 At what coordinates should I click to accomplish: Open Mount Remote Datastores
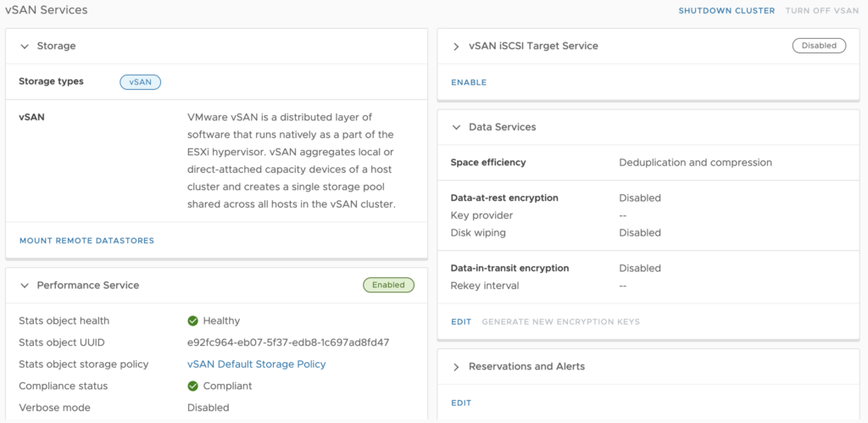click(87, 241)
